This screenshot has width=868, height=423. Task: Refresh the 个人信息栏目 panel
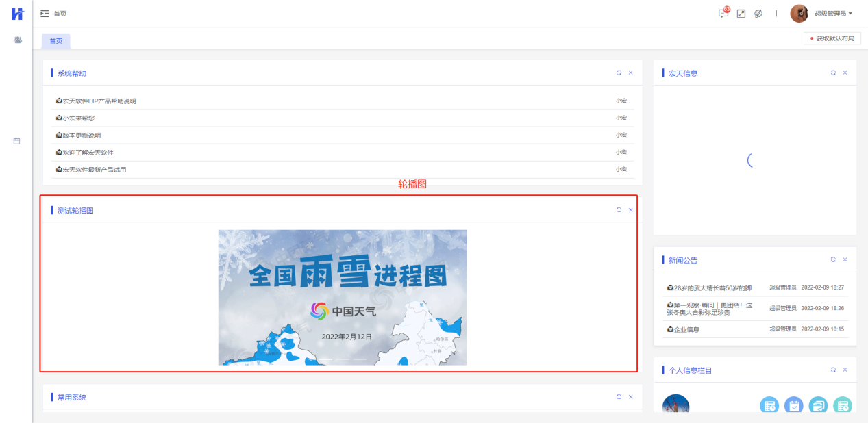tap(833, 370)
